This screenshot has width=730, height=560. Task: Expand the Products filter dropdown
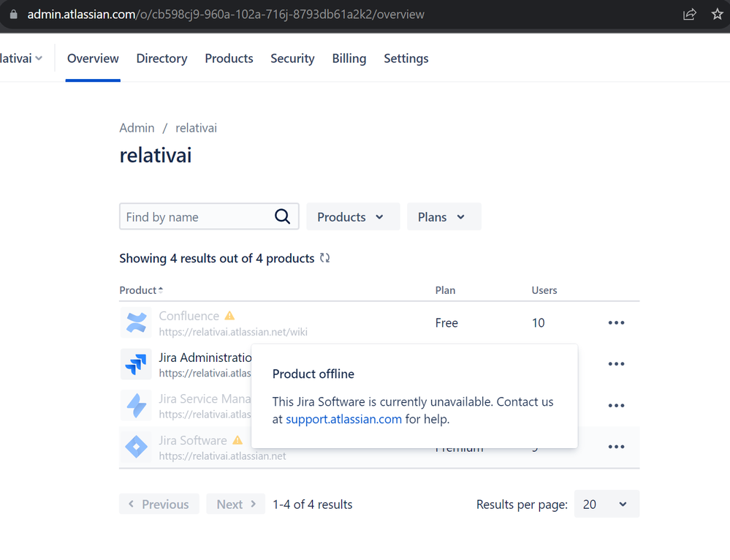pos(352,216)
